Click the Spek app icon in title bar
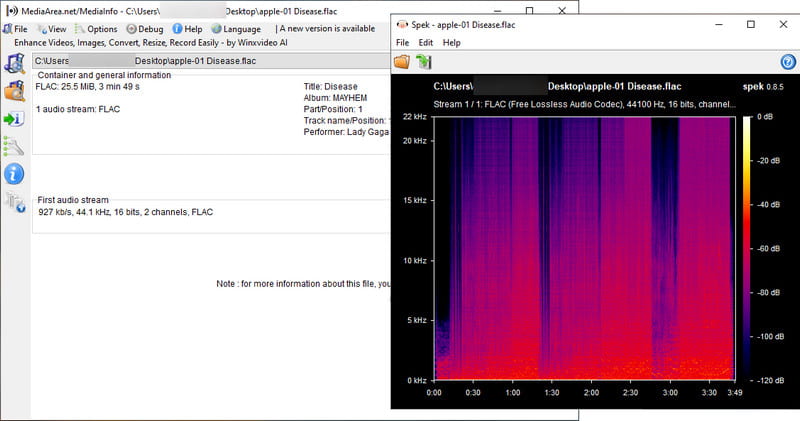 coord(402,24)
